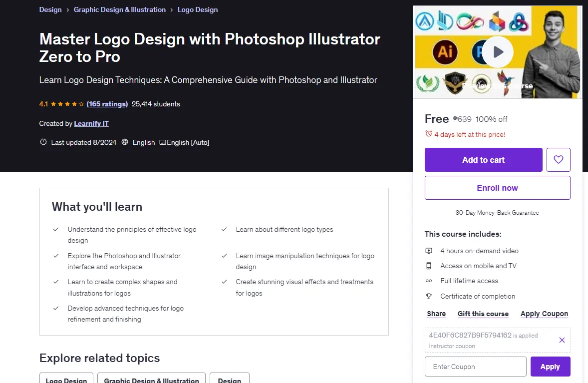
Task: Click the Add to cart button
Action: pos(483,160)
